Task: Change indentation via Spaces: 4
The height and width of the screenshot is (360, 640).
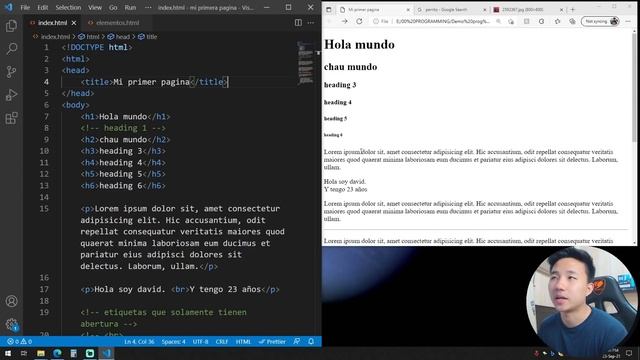Action: [173, 342]
